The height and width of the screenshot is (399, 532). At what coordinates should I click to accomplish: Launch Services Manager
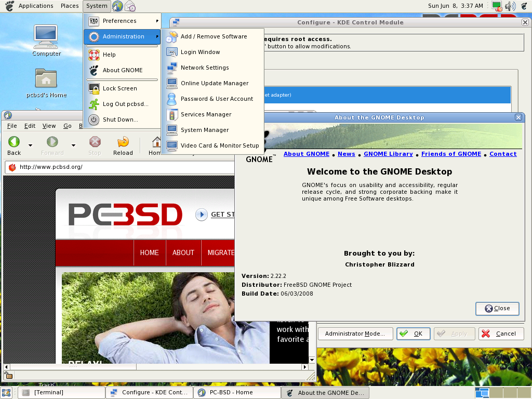[x=212, y=115]
